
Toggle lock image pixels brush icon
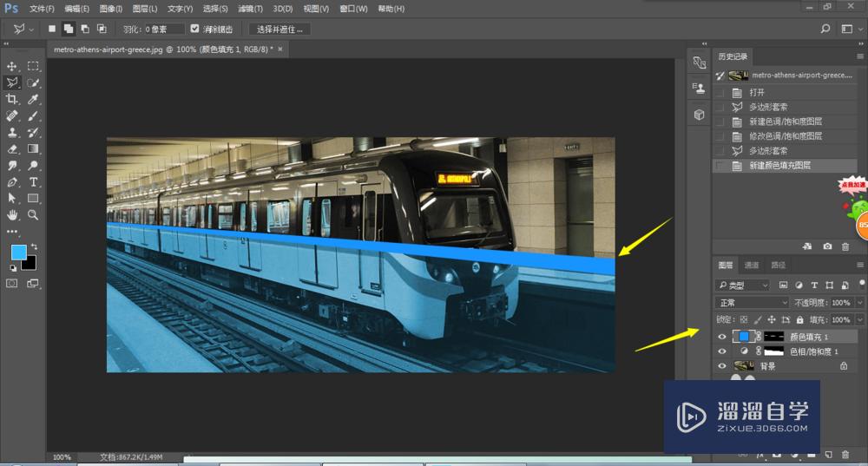point(757,320)
